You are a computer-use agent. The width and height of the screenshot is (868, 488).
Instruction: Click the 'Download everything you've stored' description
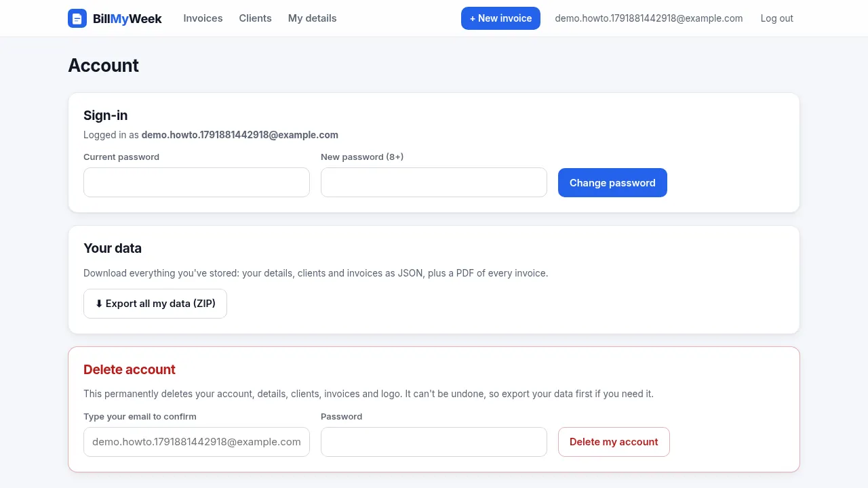[315, 273]
